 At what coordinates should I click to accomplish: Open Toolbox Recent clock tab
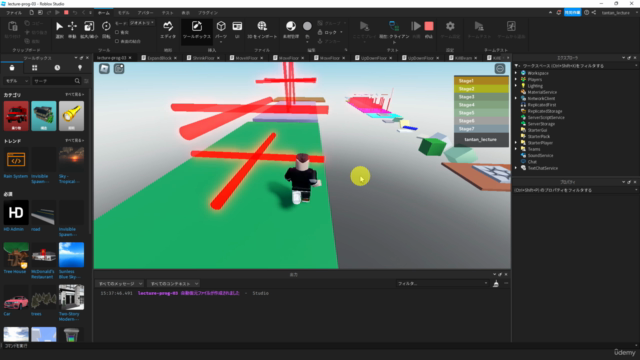click(57, 68)
